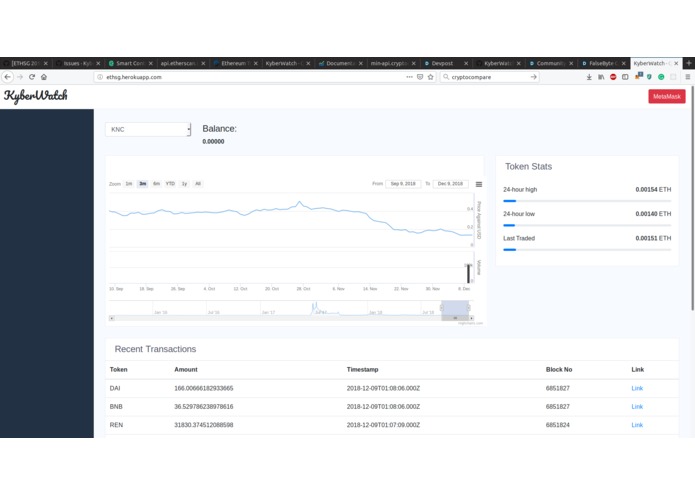Click chart scrollbar right arrow

471,318
